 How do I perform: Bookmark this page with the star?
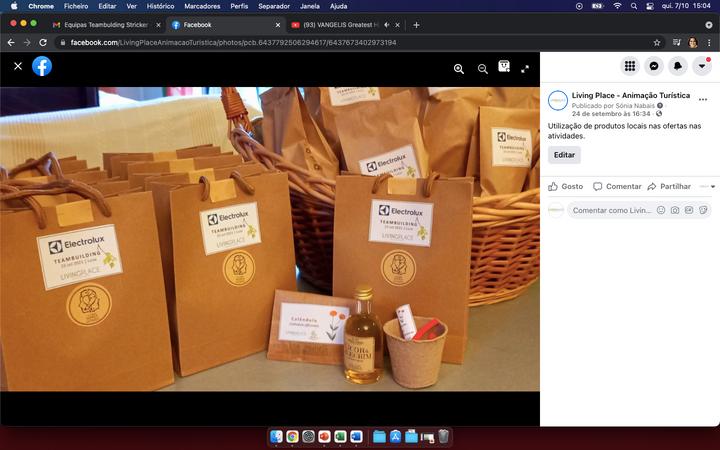pos(657,43)
